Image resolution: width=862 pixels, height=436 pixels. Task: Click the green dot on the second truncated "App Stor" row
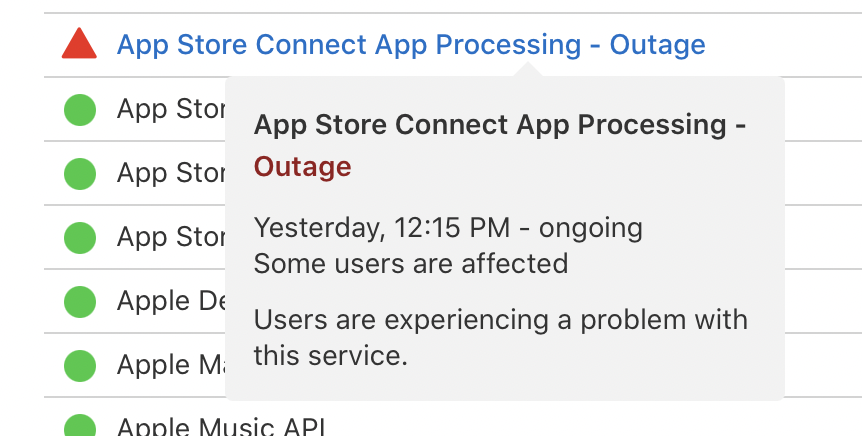[x=80, y=173]
